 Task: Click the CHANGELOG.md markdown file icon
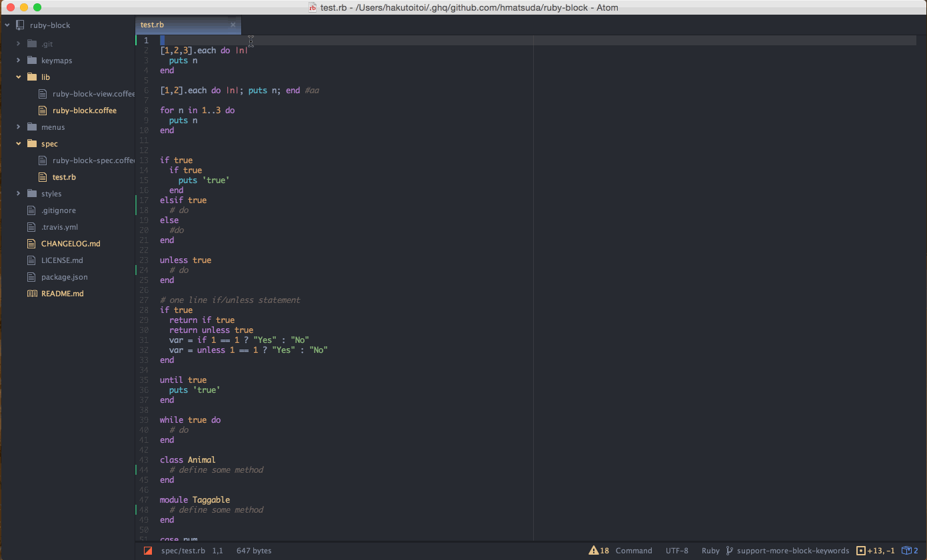(31, 243)
